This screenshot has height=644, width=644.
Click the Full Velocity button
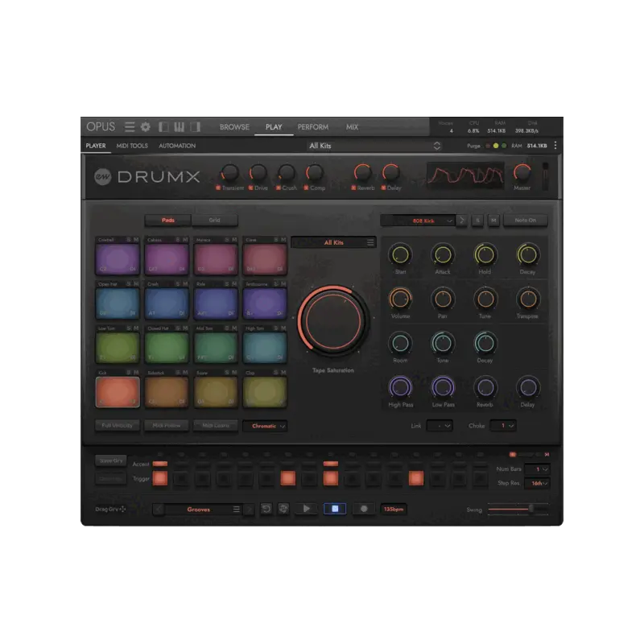(x=117, y=426)
